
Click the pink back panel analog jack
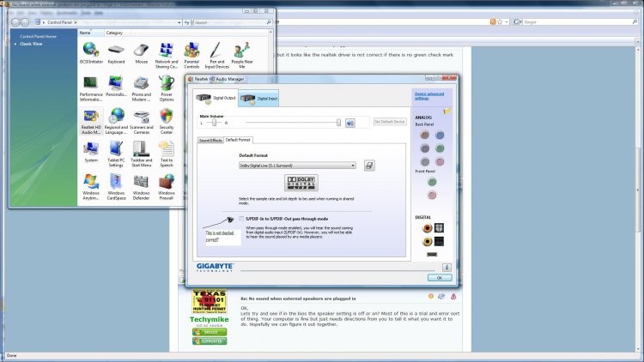pos(440,161)
